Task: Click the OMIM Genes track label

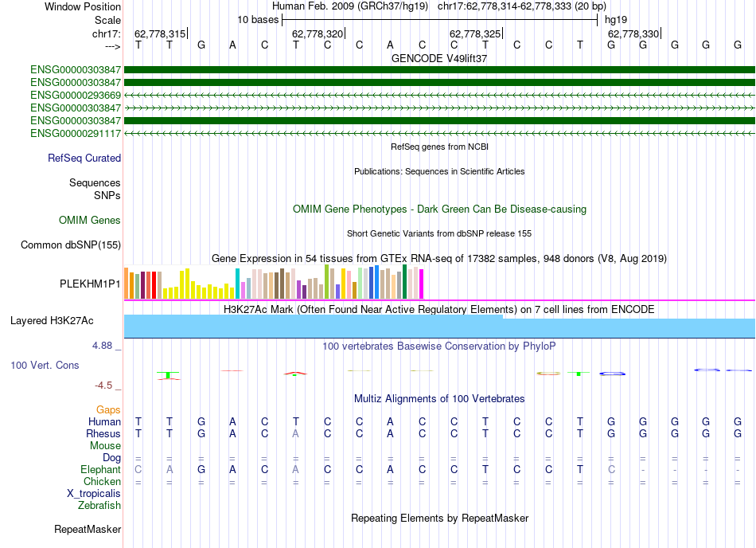Action: click(89, 221)
